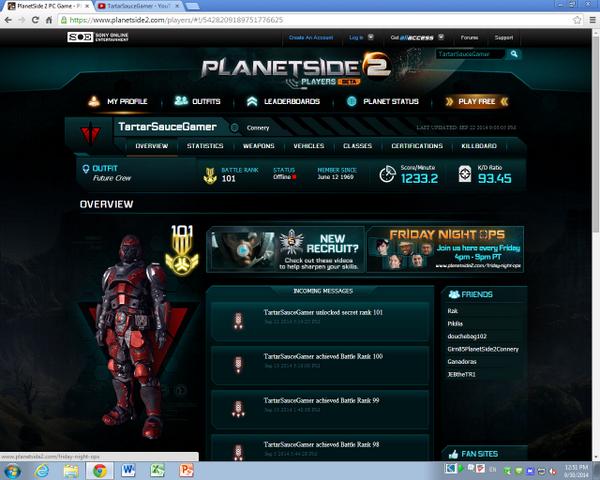
Task: Switch to the Killboard tab
Action: 479,146
